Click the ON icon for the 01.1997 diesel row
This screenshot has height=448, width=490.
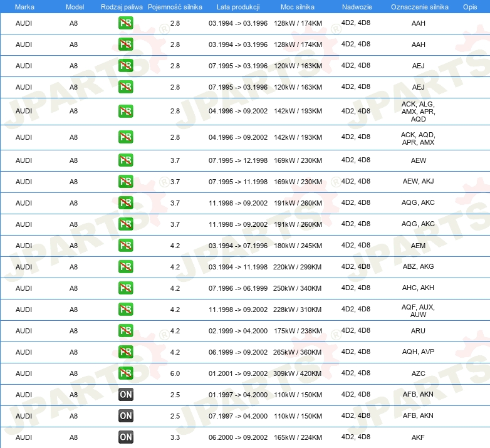[125, 394]
